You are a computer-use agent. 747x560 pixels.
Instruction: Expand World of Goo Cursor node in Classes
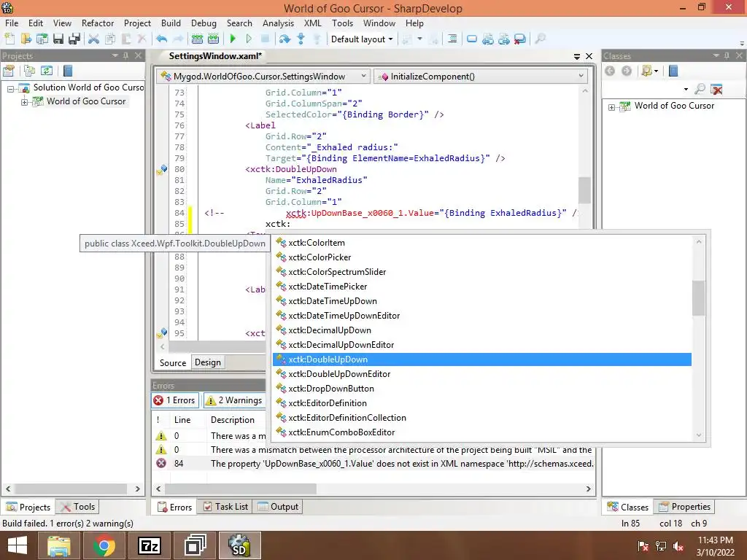[612, 108]
